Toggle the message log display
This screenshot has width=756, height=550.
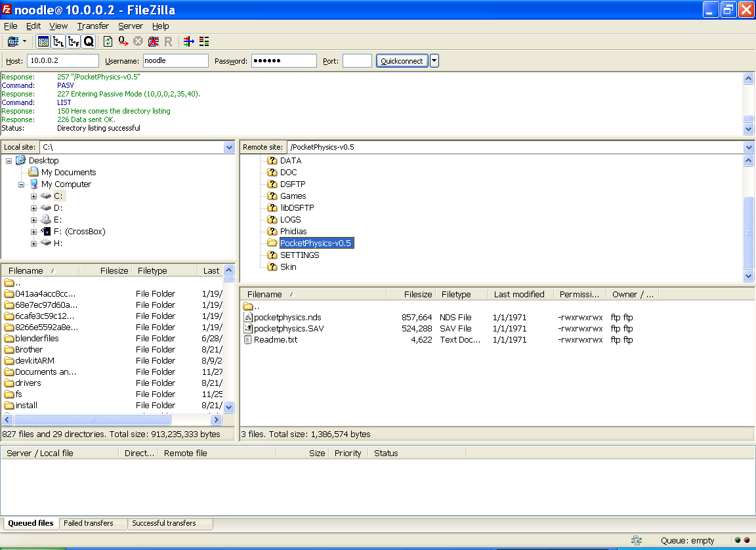[43, 41]
